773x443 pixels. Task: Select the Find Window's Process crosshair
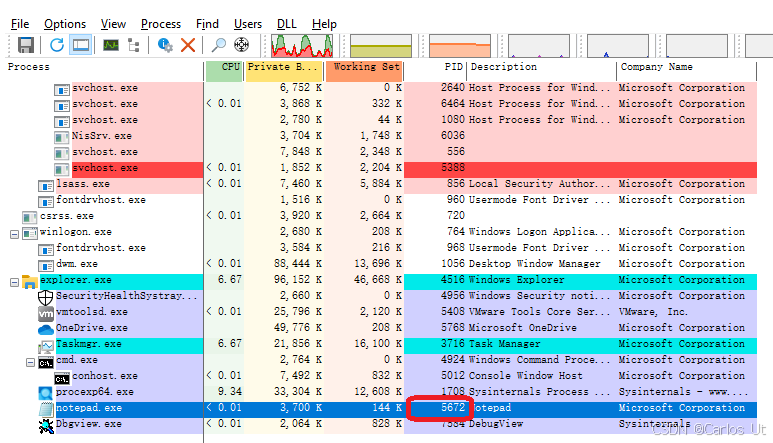click(241, 45)
